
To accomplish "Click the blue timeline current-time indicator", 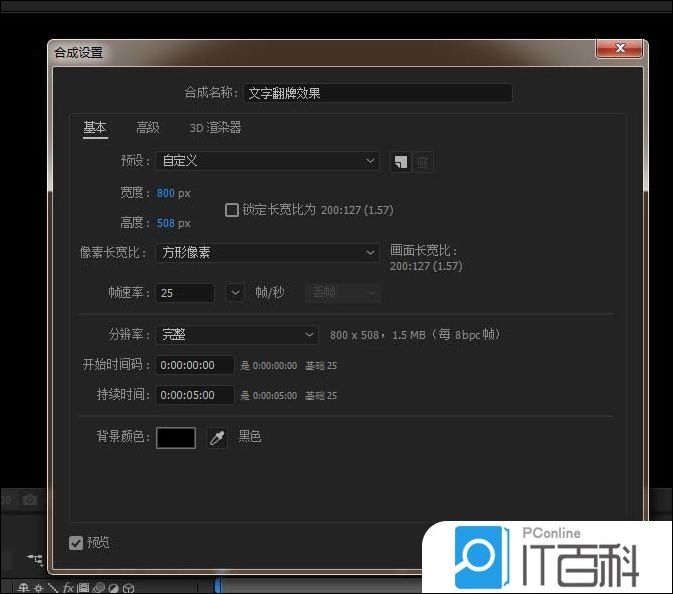I will coord(218,586).
